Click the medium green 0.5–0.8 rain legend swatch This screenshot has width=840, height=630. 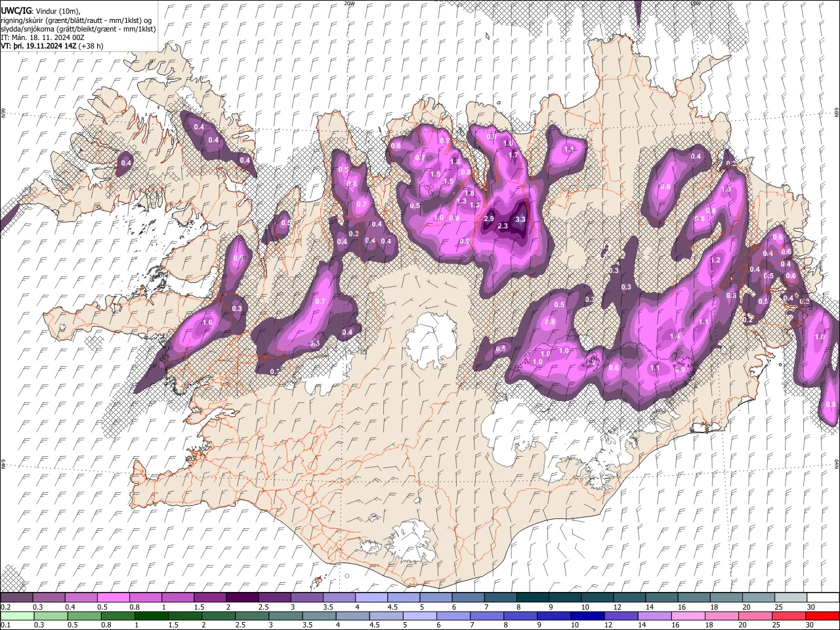click(85, 616)
